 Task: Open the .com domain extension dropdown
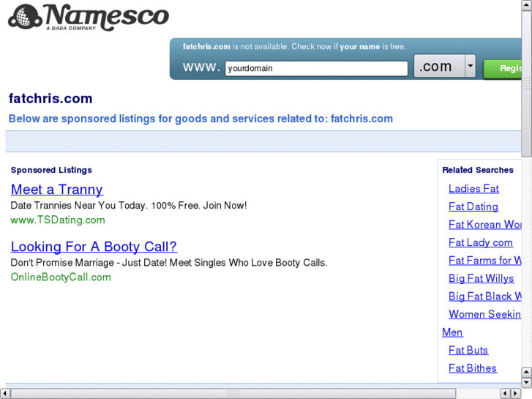pos(444,66)
